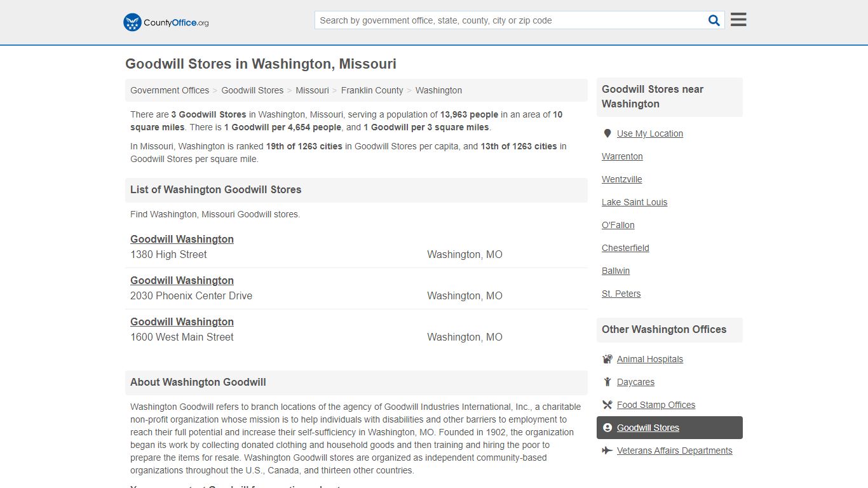Open Goodwill Washington at 2030 Phoenix Center Drive
This screenshot has height=488, width=868.
182,280
